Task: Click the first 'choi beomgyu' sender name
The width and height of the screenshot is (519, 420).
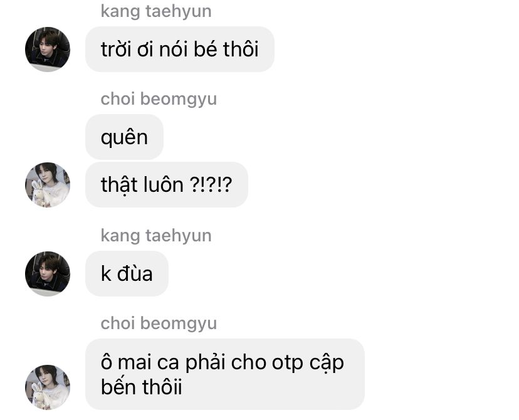Action: (159, 99)
